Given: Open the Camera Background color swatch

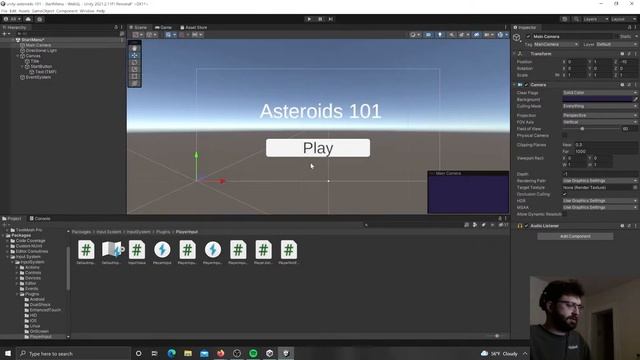Looking at the screenshot, I should click(x=597, y=99).
